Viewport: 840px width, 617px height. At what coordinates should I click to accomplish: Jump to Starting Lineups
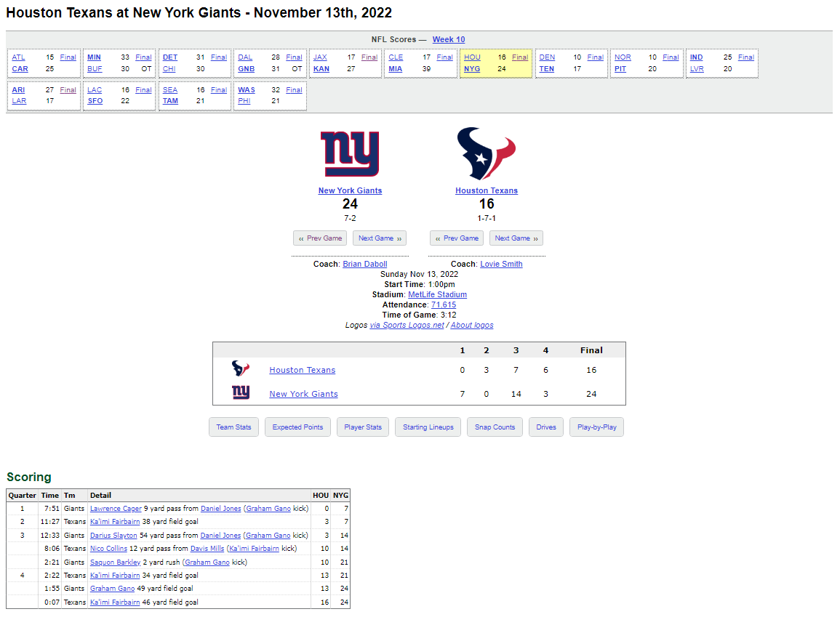[428, 427]
